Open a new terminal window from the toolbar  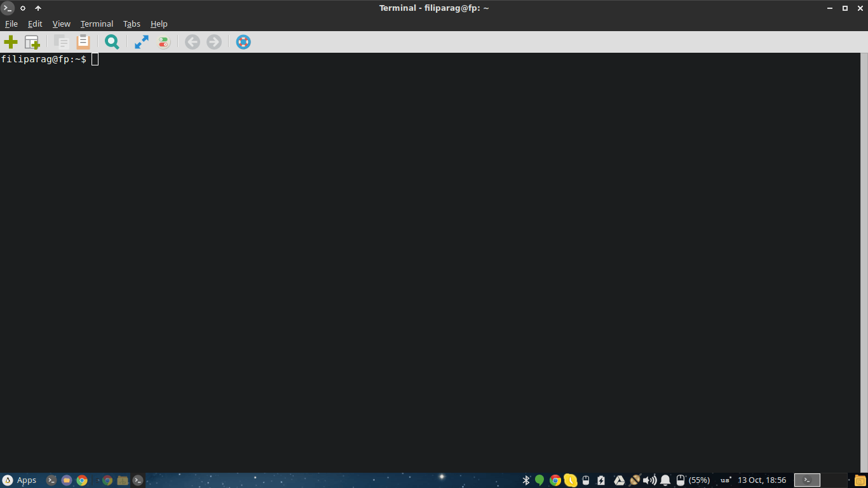tap(32, 42)
